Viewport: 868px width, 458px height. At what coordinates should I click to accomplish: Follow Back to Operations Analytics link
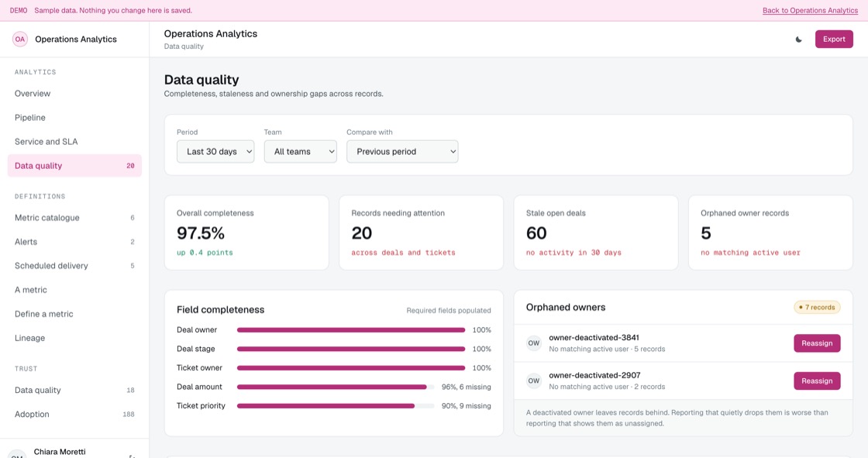(810, 11)
